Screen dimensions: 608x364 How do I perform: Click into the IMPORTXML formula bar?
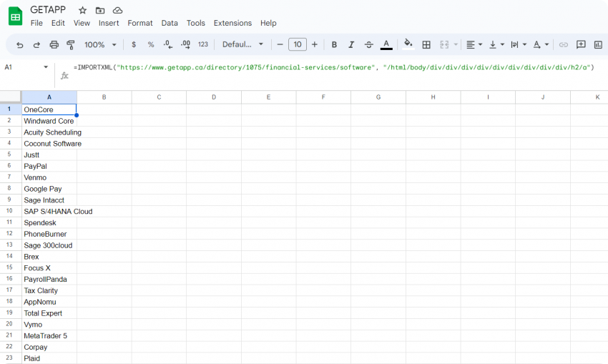333,67
